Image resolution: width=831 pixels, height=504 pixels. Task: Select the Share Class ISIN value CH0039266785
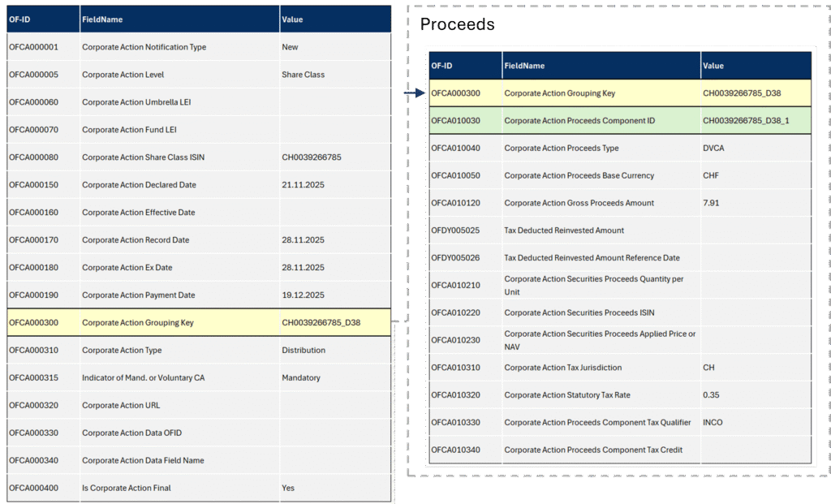coord(311,157)
